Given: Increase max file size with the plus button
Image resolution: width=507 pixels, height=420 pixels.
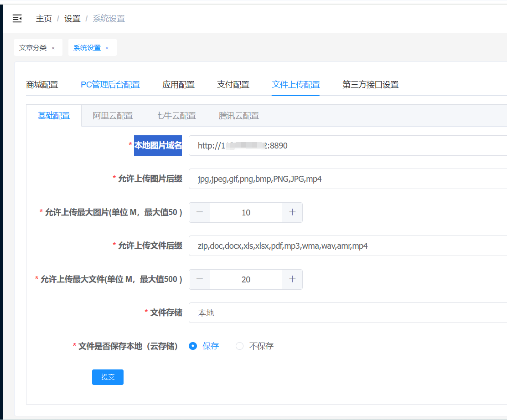Looking at the screenshot, I should pyautogui.click(x=292, y=279).
